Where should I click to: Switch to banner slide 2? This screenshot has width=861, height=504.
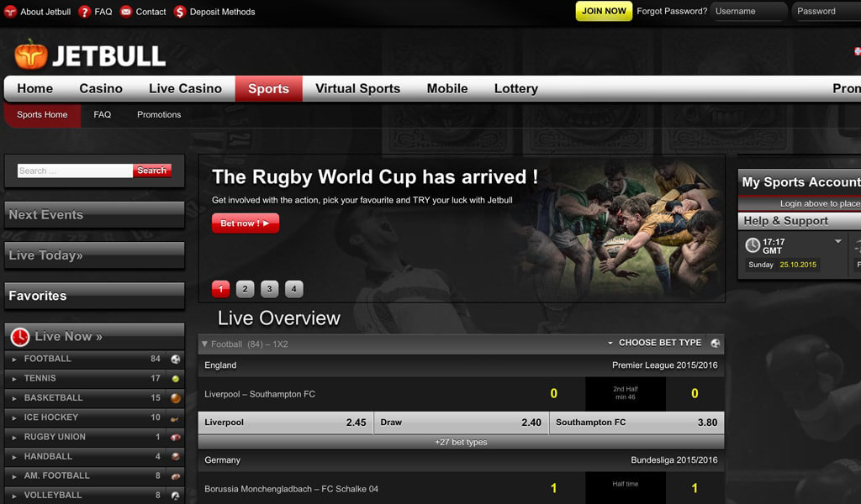pyautogui.click(x=245, y=289)
